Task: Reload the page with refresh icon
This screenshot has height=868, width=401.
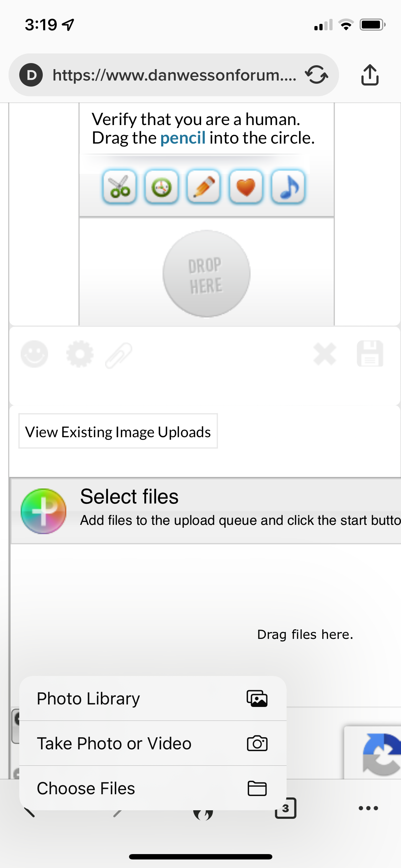Action: pyautogui.click(x=317, y=75)
